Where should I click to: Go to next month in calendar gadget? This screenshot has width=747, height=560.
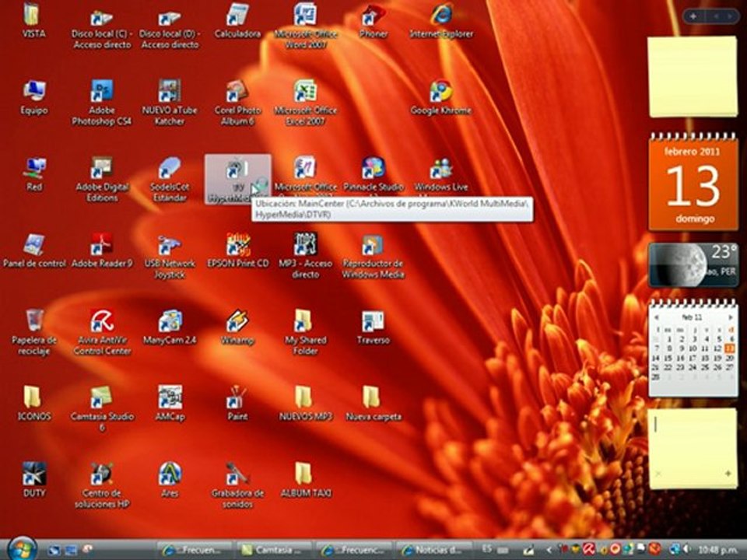(730, 317)
